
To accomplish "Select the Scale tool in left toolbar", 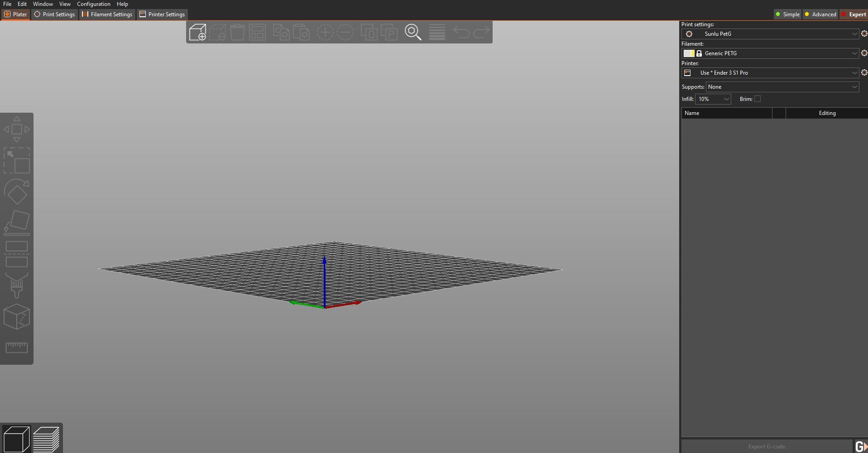I will click(x=17, y=161).
